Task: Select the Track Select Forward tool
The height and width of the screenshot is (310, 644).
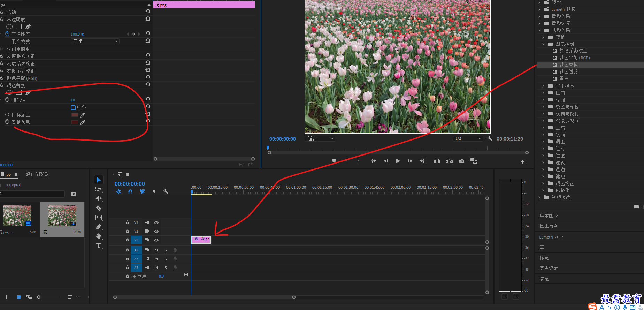Action: (x=99, y=189)
